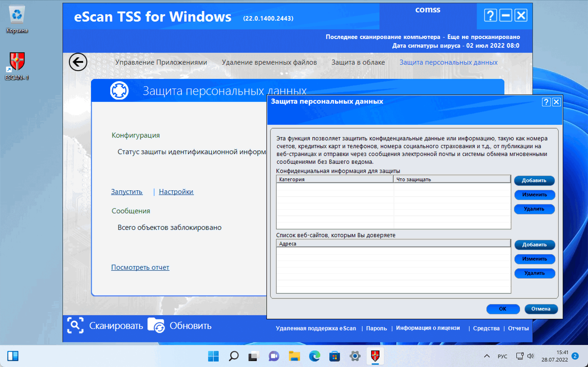This screenshot has height=367, width=588.
Task: Open Task View on taskbar
Action: (254, 356)
